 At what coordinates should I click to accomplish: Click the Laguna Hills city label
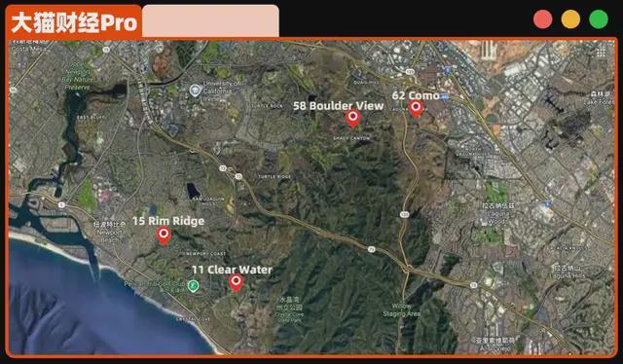[568, 272]
